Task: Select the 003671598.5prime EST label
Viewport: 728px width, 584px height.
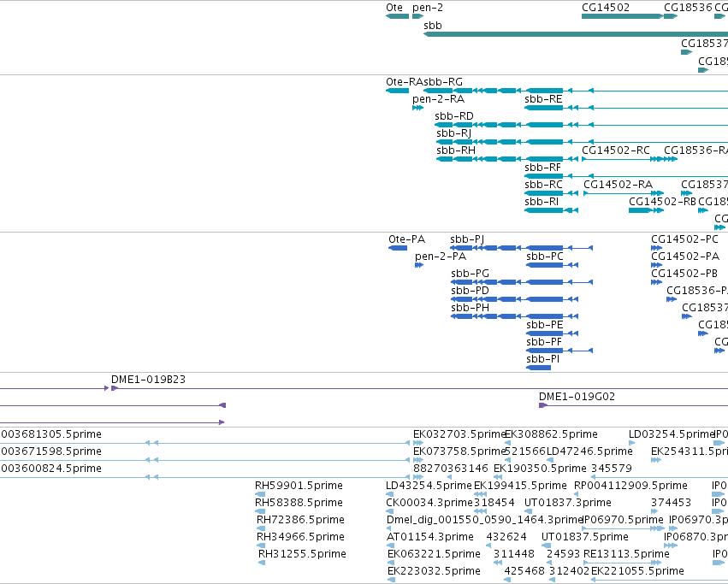Action: (x=51, y=451)
